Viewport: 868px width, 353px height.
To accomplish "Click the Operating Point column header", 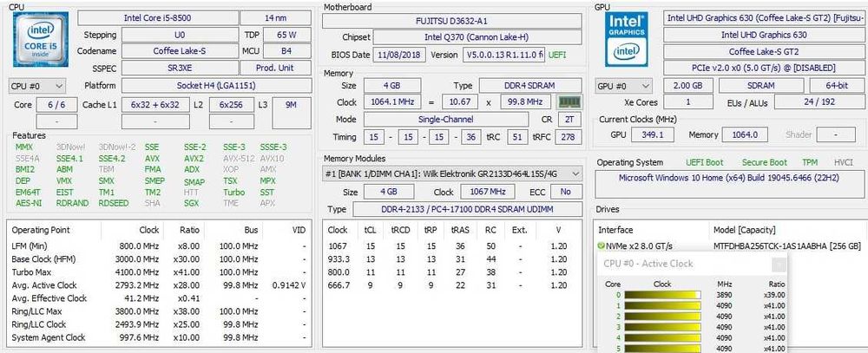I will [41, 230].
